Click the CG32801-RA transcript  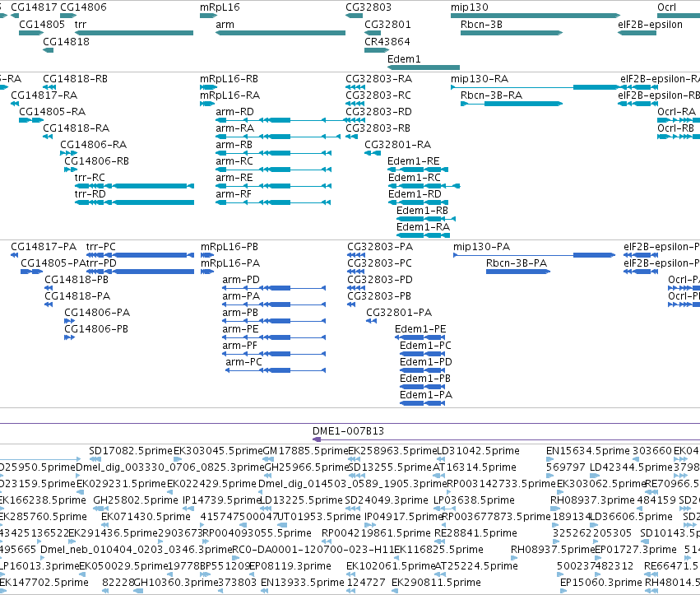tap(373, 153)
